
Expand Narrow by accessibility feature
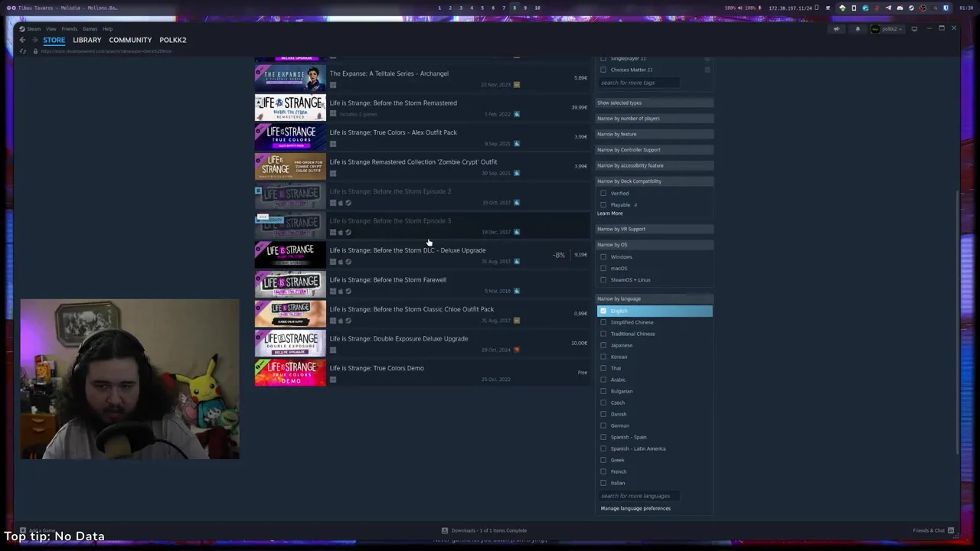[x=655, y=165]
